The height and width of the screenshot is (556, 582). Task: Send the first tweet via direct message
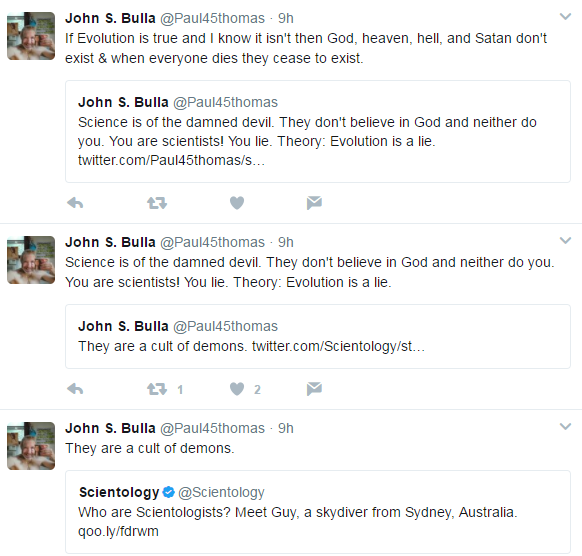point(314,203)
